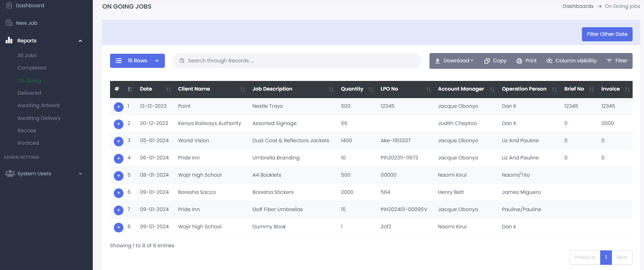Screen dimensions: 644x270
Task: Click LPO number PIH202401-00095V
Action: (404, 209)
